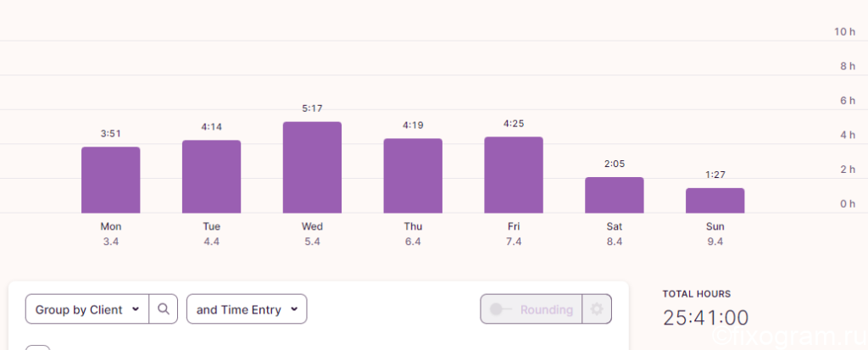Viewport: 868px width, 350px height.
Task: Open the Group by Client dropdown
Action: coord(87,309)
